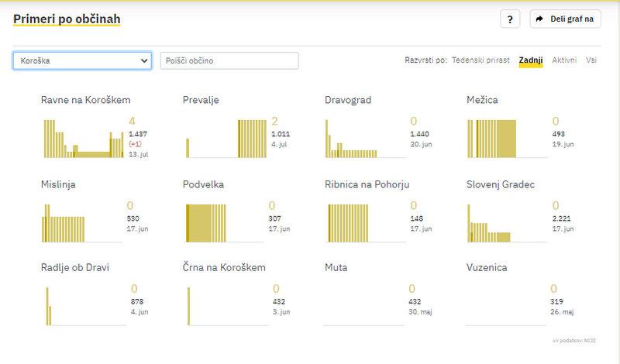The height and width of the screenshot is (364, 620).
Task: Click the question mark help button
Action: click(x=509, y=19)
